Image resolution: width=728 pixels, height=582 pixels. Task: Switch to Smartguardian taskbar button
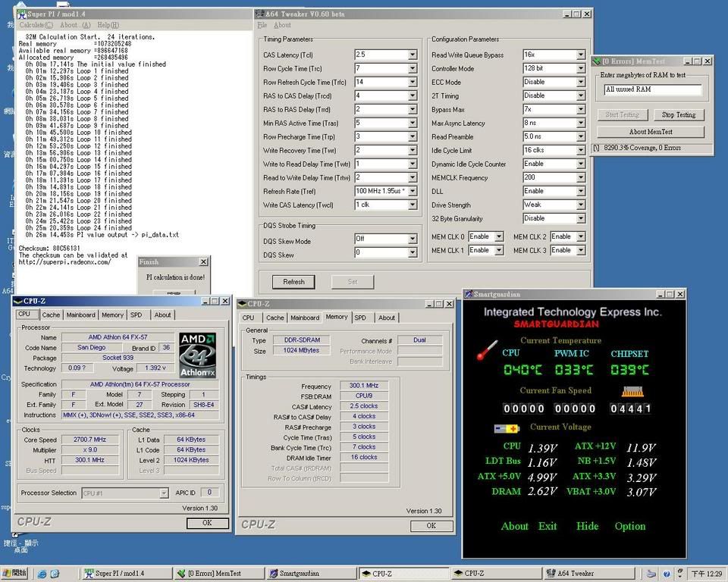point(310,573)
